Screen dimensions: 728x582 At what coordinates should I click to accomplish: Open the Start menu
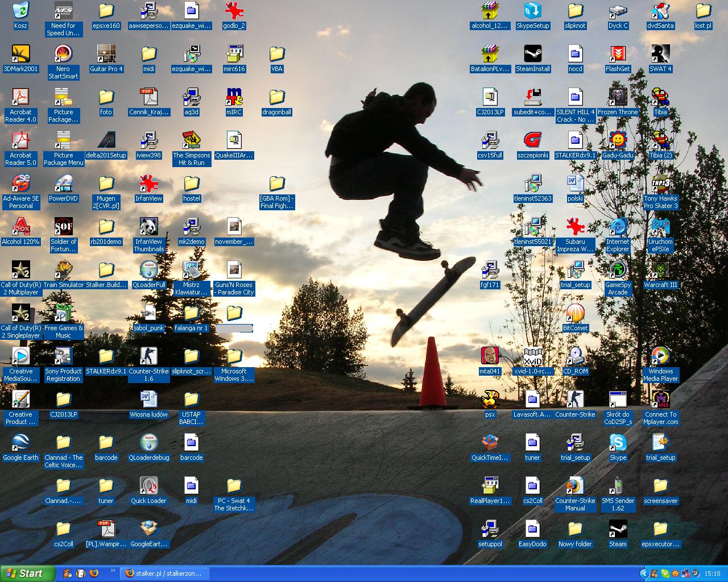coord(27,573)
